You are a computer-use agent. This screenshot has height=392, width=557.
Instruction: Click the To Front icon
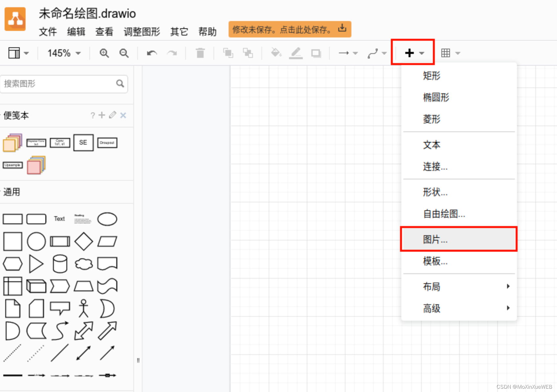[228, 53]
